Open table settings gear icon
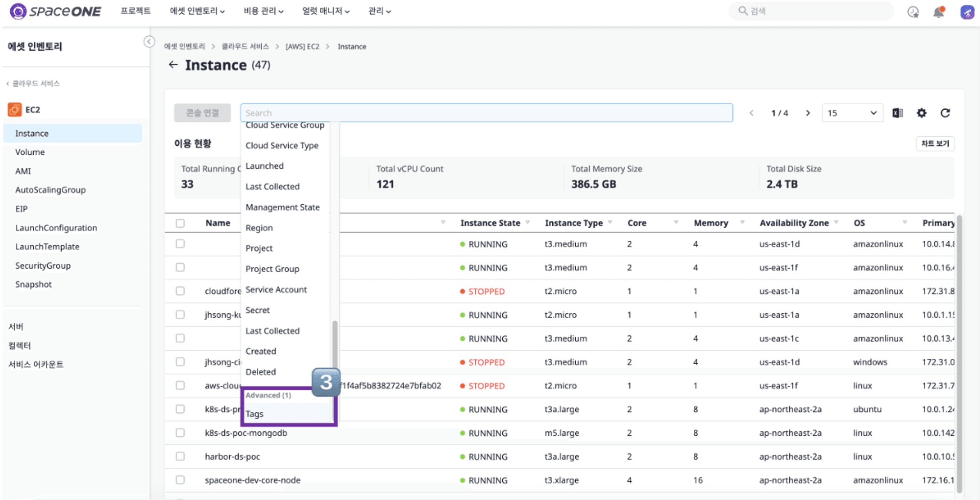This screenshot has height=500, width=980. coord(922,113)
